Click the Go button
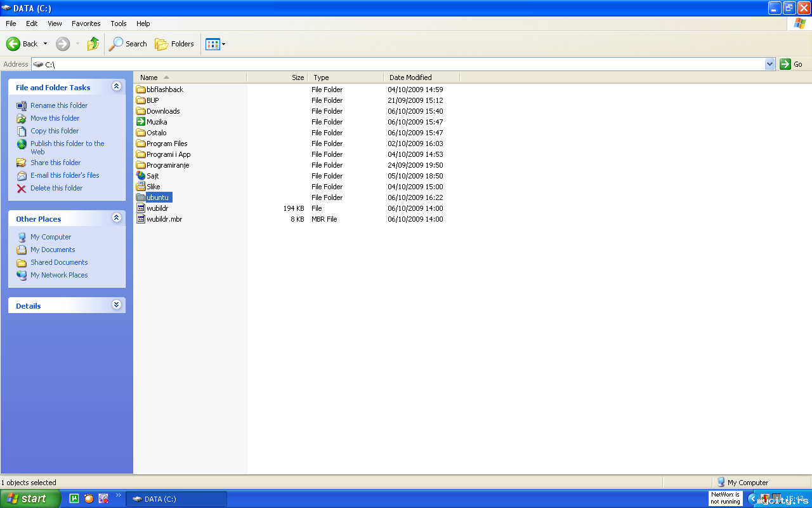This screenshot has width=812, height=508. tap(792, 64)
